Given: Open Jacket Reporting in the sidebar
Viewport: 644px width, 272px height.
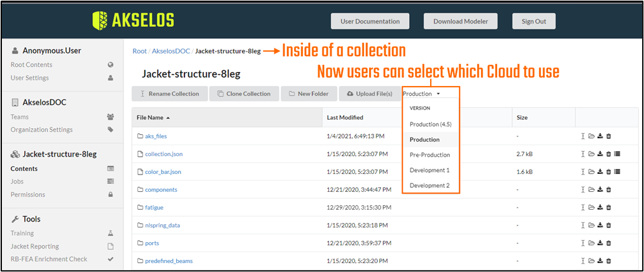Looking at the screenshot, I should (x=35, y=246).
